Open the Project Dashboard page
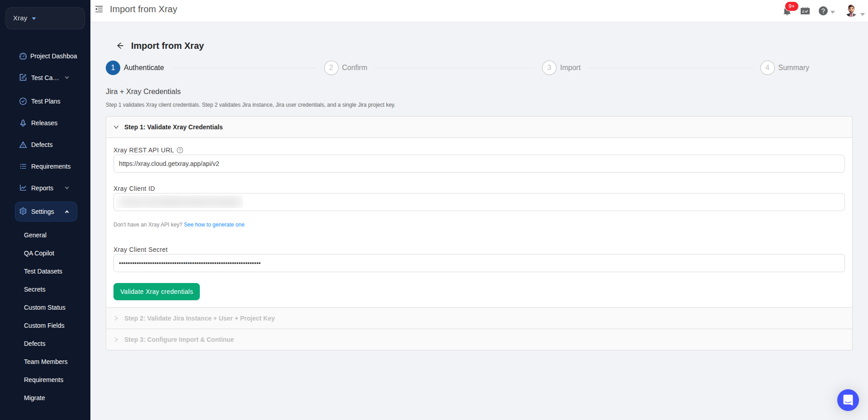868x420 pixels. [53, 56]
